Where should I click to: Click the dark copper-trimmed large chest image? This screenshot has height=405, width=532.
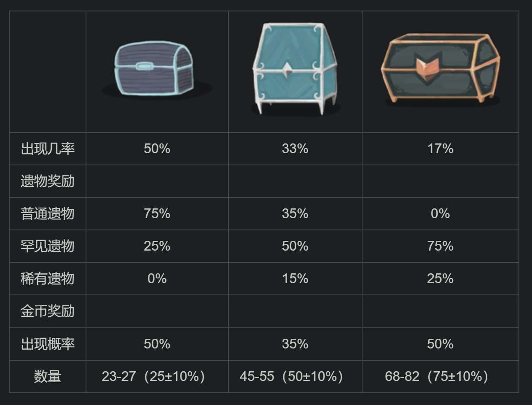click(x=441, y=67)
